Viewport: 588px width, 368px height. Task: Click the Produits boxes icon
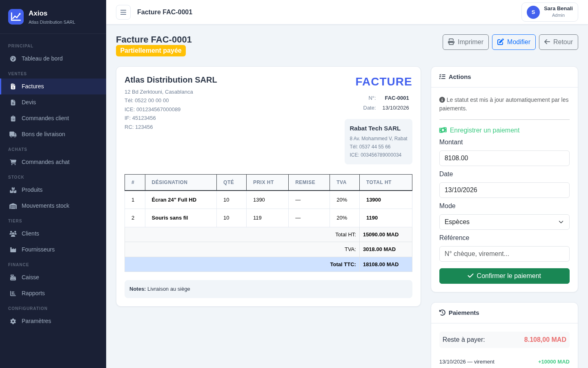(x=13, y=190)
